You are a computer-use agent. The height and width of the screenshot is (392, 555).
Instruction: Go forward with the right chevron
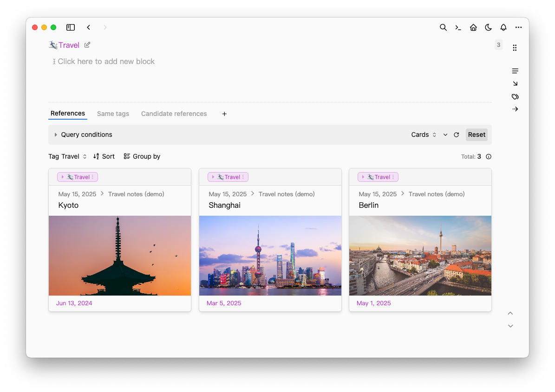[x=105, y=27]
